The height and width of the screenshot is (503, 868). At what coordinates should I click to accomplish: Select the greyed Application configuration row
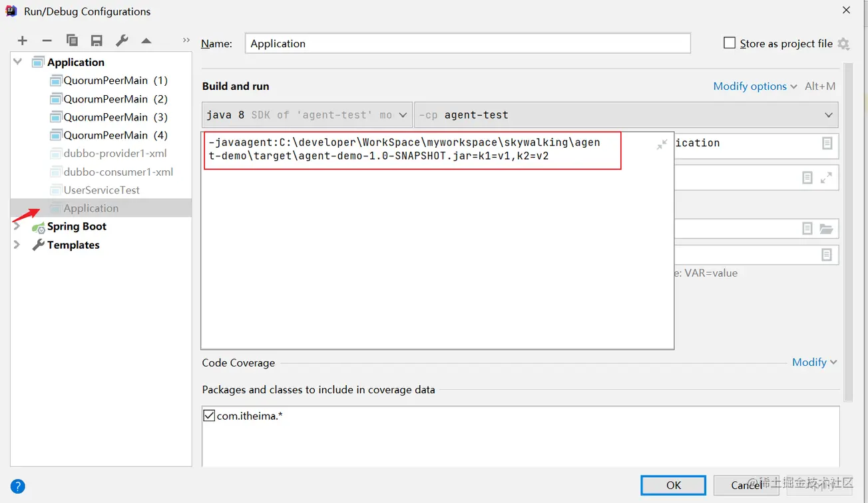pos(101,208)
